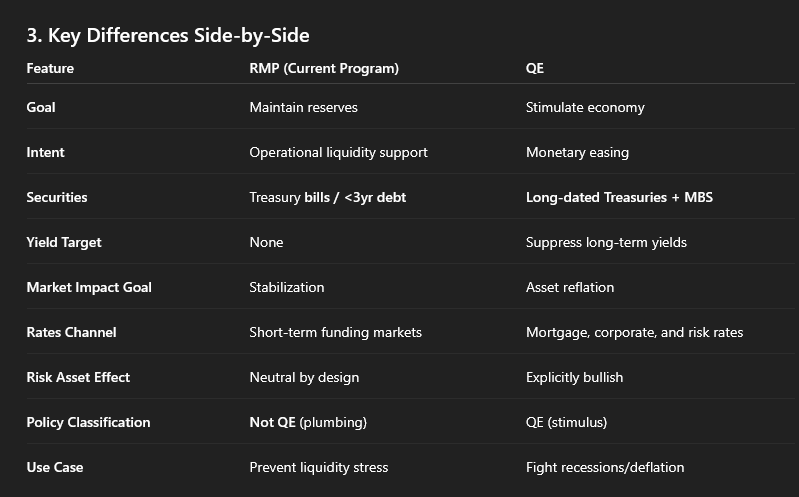The width and height of the screenshot is (799, 497).
Task: Click the "Neutral by design" cell
Action: pyautogui.click(x=304, y=377)
